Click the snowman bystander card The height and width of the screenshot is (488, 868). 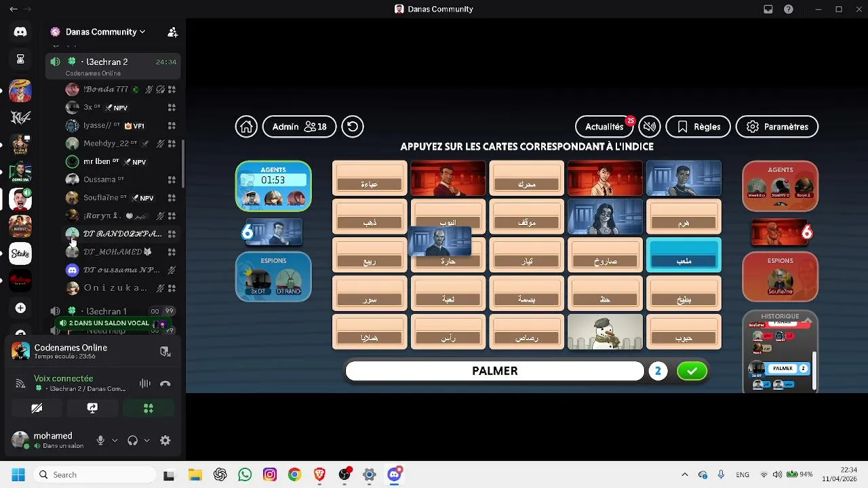(605, 331)
